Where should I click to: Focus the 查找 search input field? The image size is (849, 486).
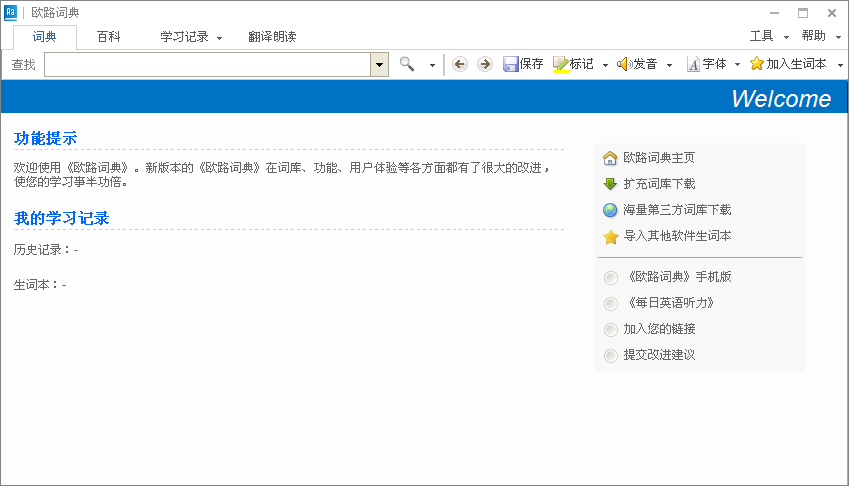207,65
